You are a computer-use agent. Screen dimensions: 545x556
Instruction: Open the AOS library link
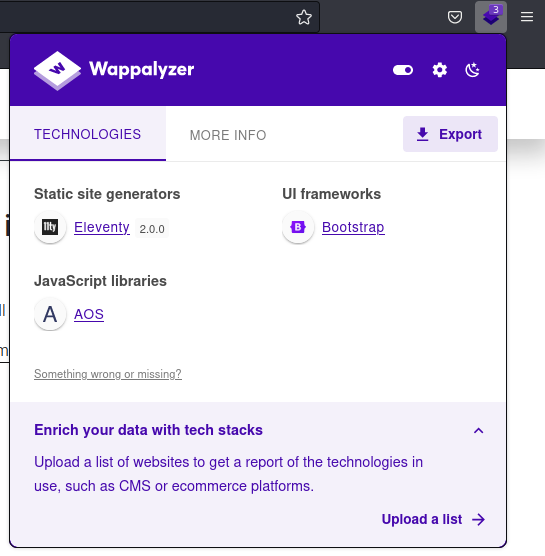pos(89,315)
